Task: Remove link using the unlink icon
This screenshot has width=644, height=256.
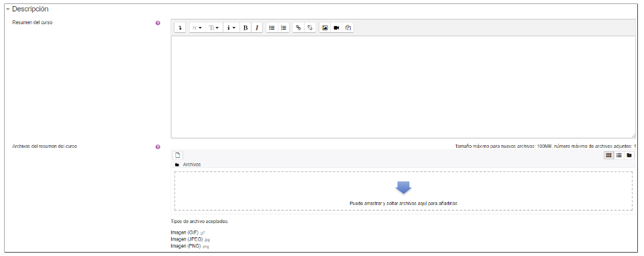Action: point(310,28)
